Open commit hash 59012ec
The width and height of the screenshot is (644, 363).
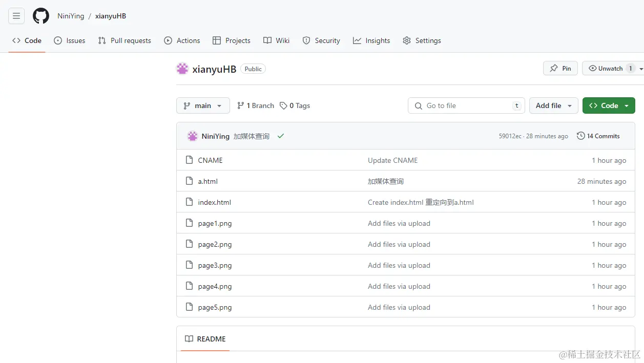point(510,136)
